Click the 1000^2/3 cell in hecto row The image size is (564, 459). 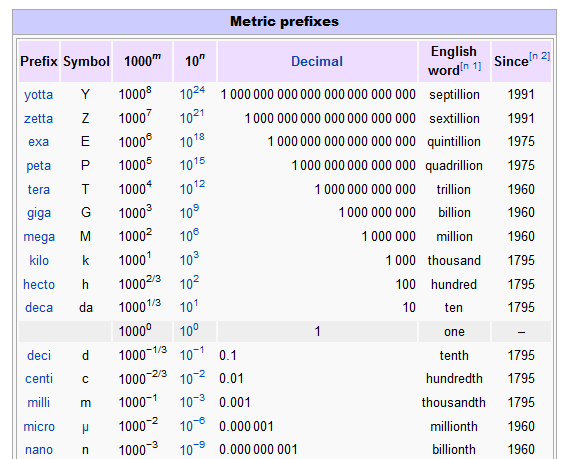140,283
